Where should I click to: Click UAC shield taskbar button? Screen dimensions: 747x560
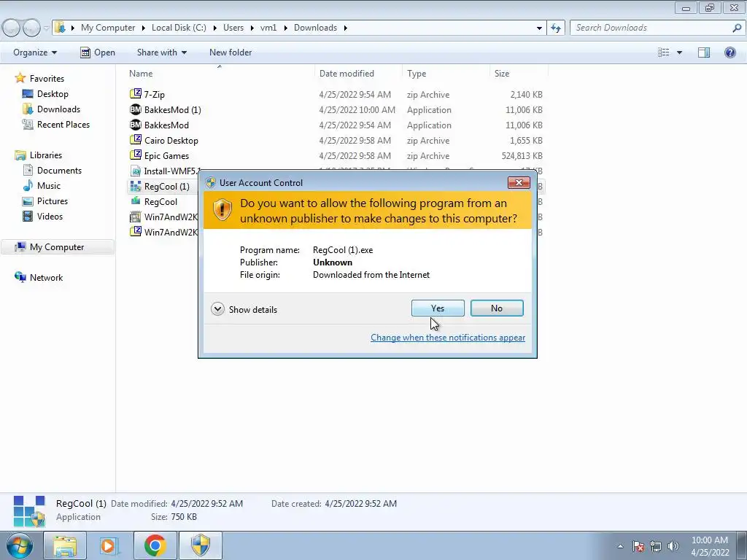click(x=201, y=545)
